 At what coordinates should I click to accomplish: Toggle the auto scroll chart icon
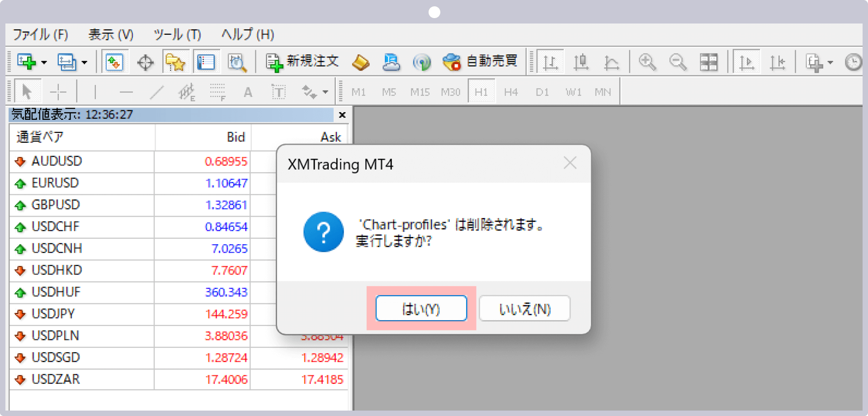746,62
